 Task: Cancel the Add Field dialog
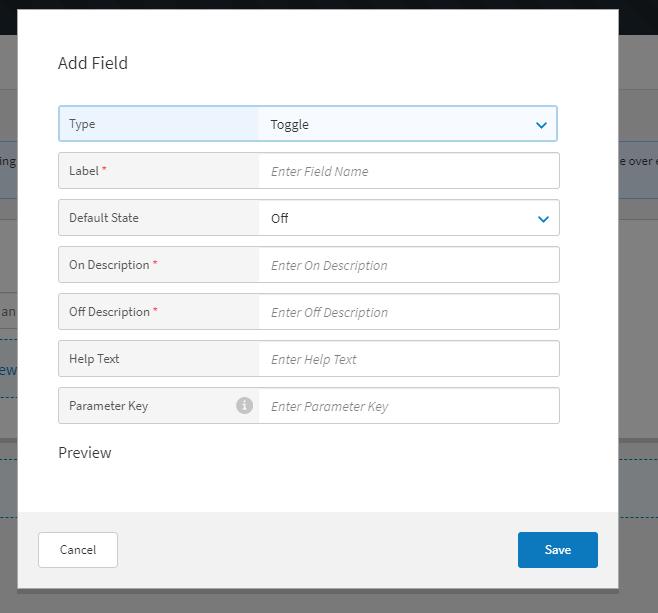(78, 550)
